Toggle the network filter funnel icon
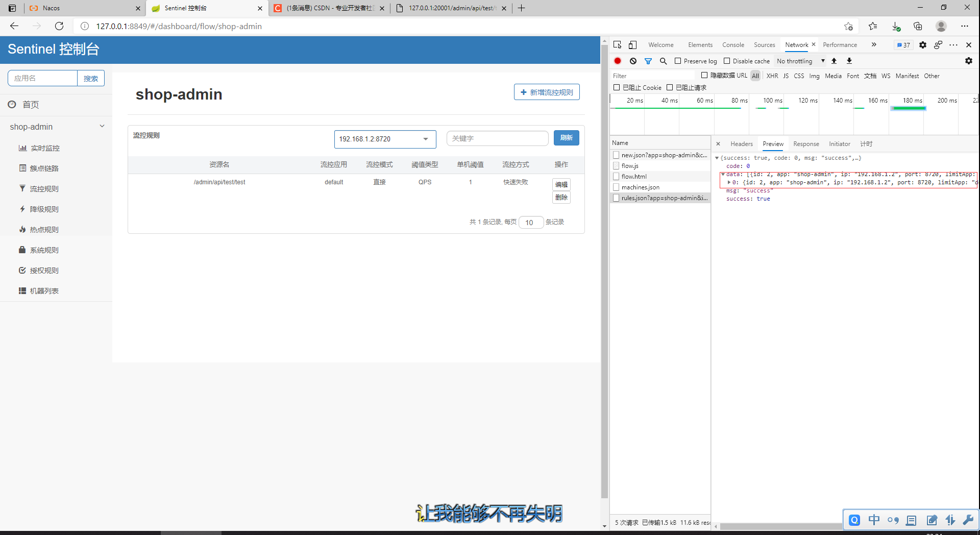980x535 pixels. click(648, 61)
